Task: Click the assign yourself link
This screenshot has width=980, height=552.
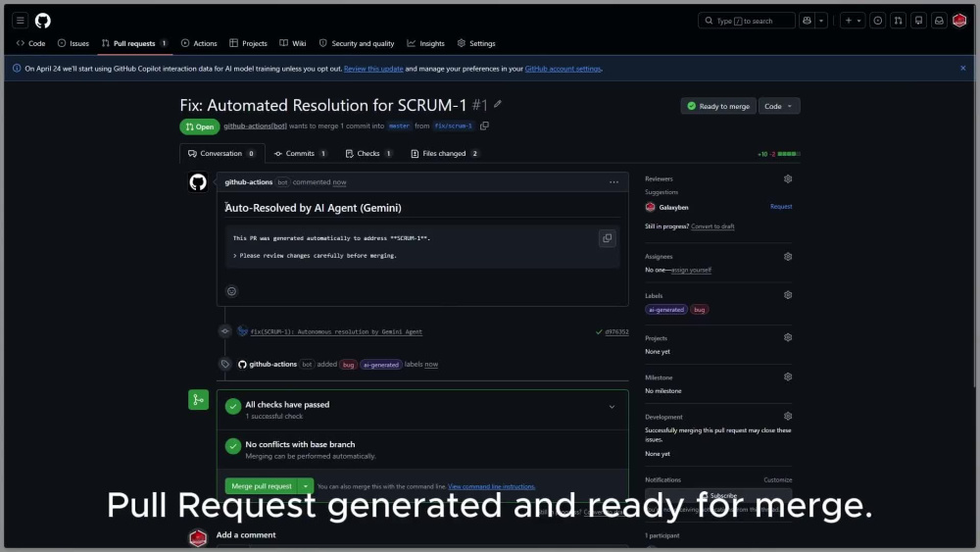Action: pyautogui.click(x=691, y=270)
